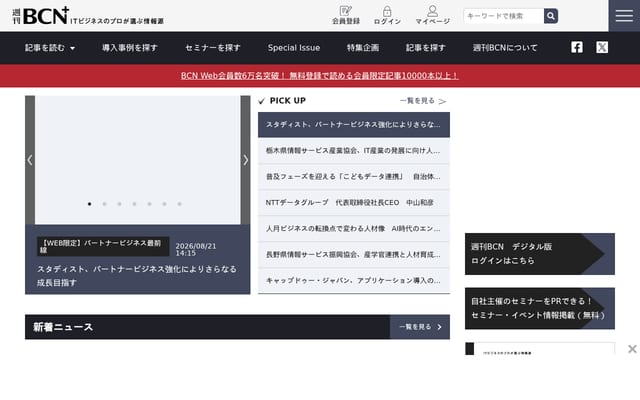Select the fifth carousel dot
Screen dimensions: 640x400
[x=149, y=204]
